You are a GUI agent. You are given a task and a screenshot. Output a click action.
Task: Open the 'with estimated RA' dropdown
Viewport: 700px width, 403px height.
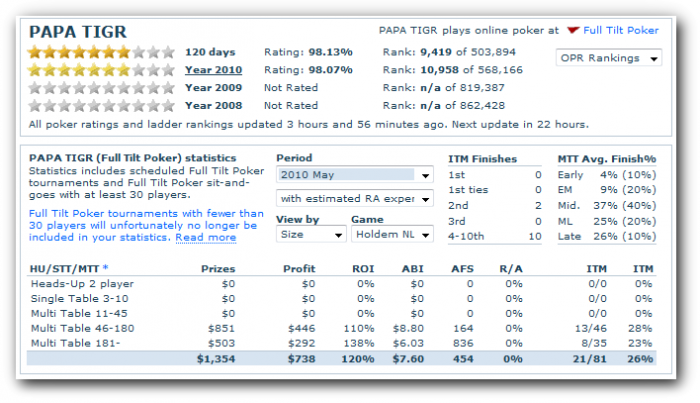pyautogui.click(x=355, y=199)
